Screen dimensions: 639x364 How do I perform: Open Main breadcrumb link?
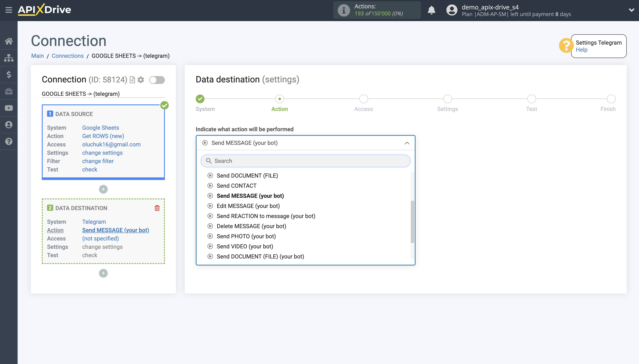[x=38, y=56]
